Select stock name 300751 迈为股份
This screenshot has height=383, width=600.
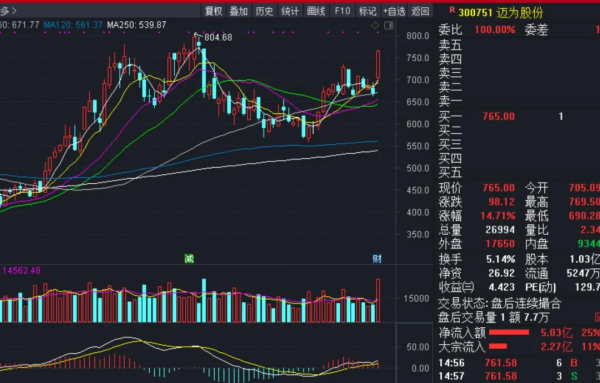tap(501, 13)
